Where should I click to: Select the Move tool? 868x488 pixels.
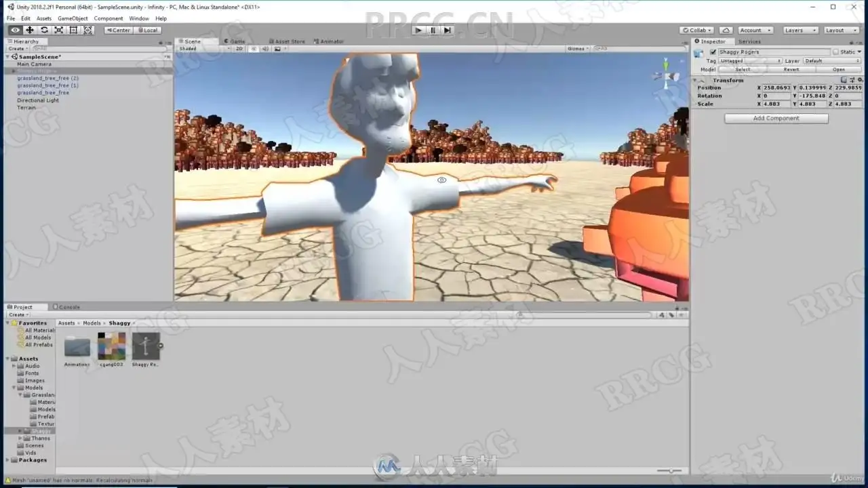pyautogui.click(x=30, y=30)
